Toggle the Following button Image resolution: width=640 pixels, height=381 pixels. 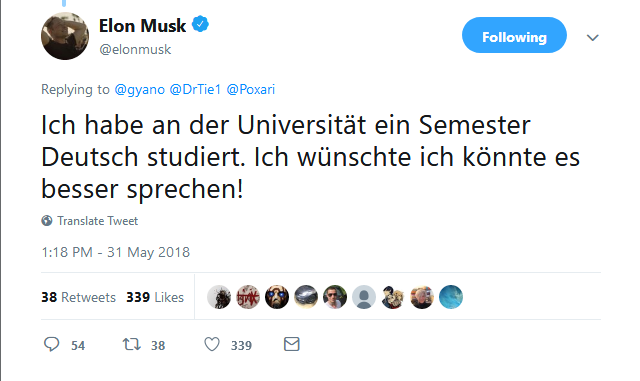pyautogui.click(x=514, y=35)
